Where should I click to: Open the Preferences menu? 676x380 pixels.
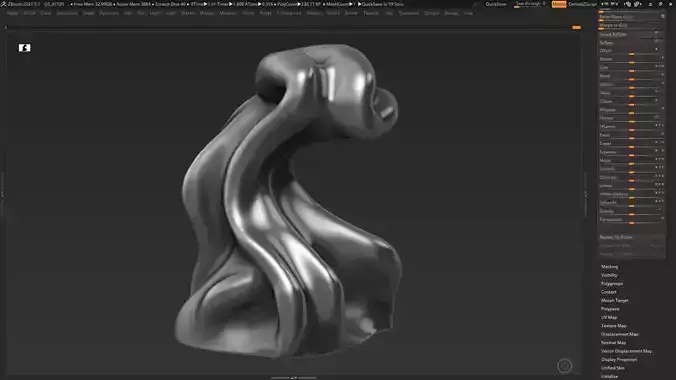tap(288, 13)
